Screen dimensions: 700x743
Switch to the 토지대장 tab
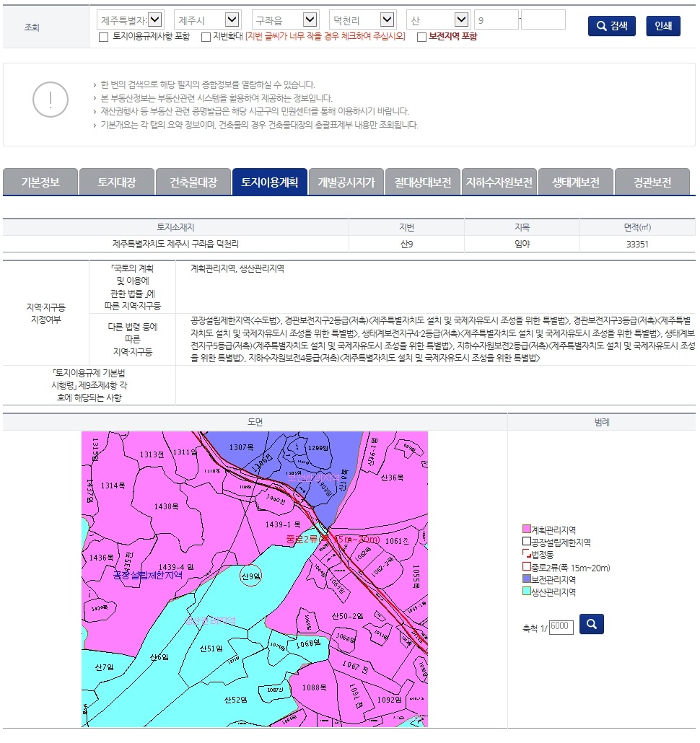coord(117,182)
